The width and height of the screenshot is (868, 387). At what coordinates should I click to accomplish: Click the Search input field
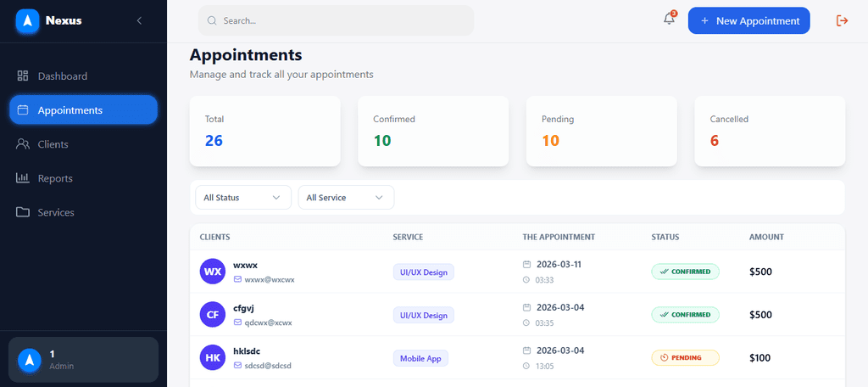tap(339, 20)
